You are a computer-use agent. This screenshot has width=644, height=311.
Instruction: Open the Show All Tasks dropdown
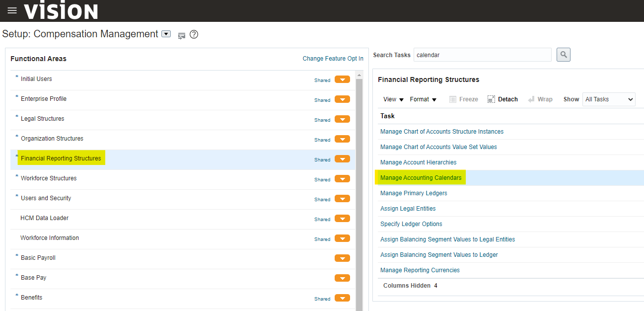click(x=609, y=99)
